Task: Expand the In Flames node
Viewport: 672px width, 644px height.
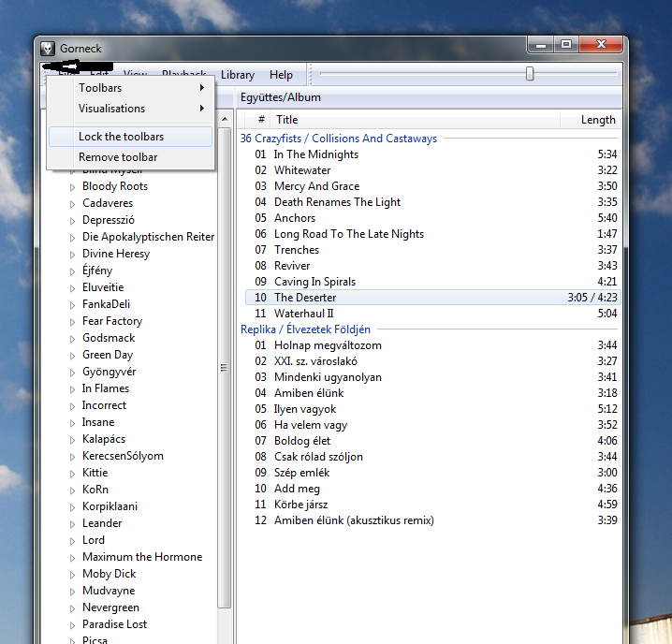Action: (x=72, y=389)
